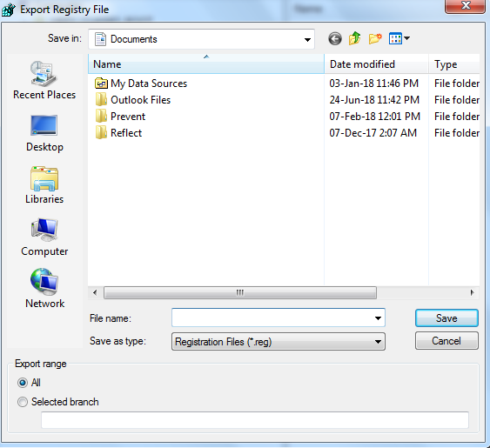Click the Selected branch path field
The width and height of the screenshot is (490, 448).
tap(255, 420)
